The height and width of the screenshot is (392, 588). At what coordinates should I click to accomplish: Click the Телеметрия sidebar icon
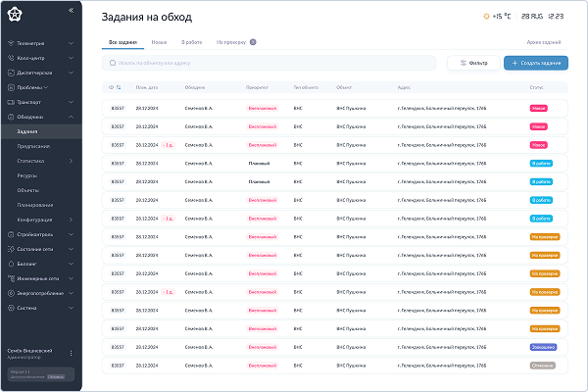pyautogui.click(x=11, y=43)
